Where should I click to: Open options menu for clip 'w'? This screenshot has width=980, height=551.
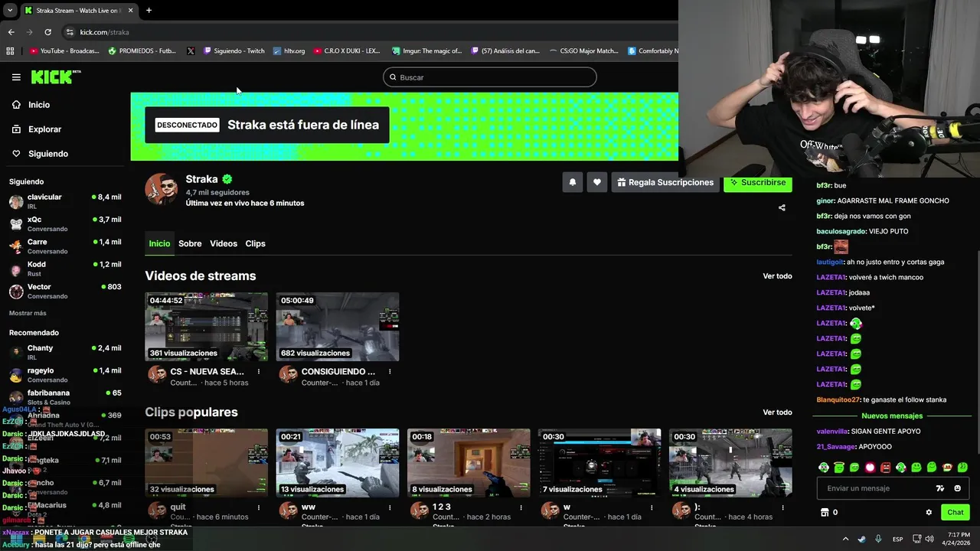click(652, 507)
